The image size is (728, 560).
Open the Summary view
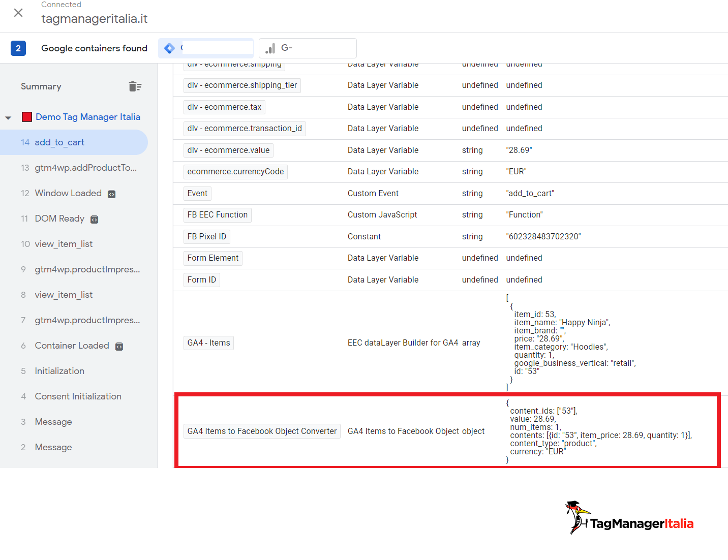pyautogui.click(x=41, y=86)
